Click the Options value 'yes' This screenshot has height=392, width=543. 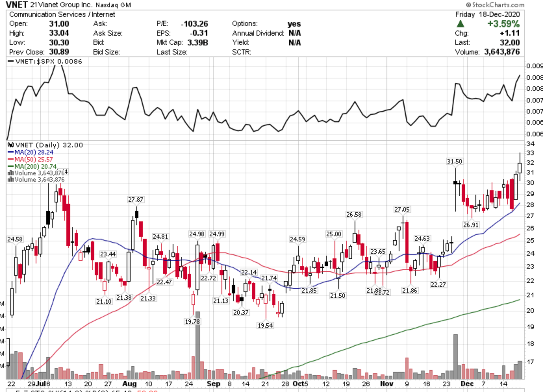pyautogui.click(x=294, y=24)
